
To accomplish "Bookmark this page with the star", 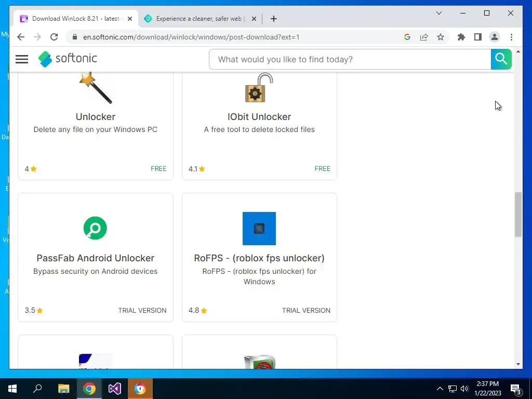I will (x=441, y=37).
